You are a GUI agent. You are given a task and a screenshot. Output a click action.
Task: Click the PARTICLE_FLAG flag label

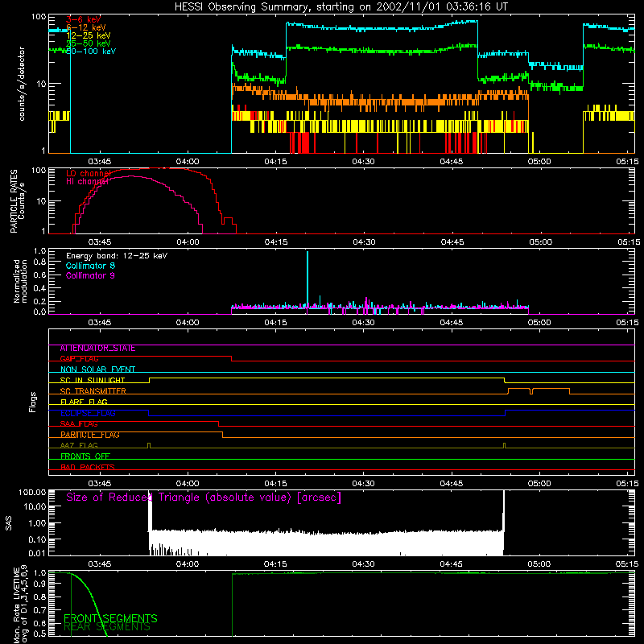click(x=90, y=435)
